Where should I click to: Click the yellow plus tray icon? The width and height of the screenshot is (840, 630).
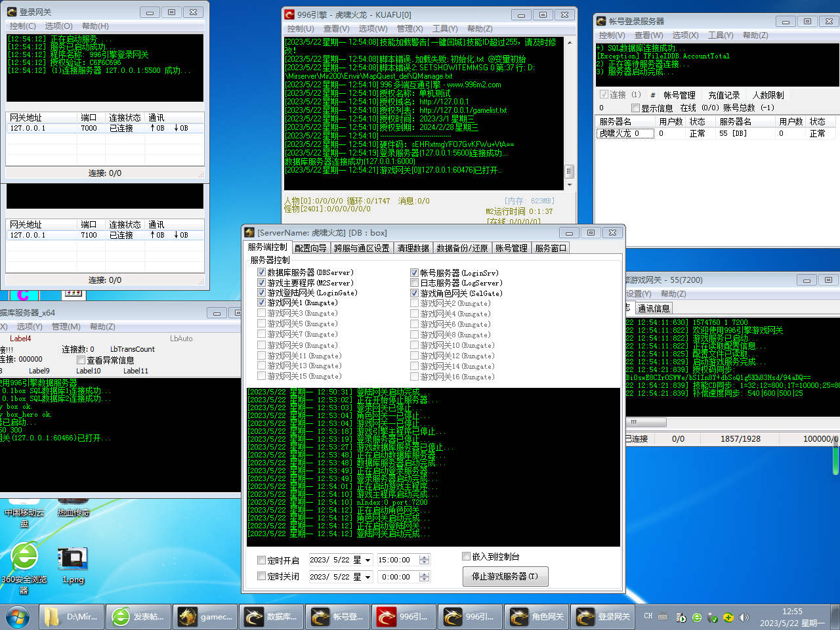pyautogui.click(x=728, y=618)
